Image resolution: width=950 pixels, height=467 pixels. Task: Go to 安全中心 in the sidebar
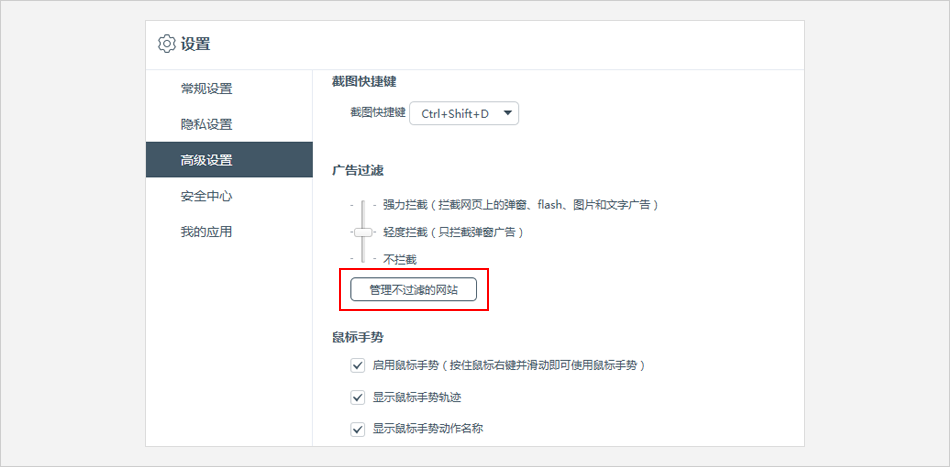point(206,196)
